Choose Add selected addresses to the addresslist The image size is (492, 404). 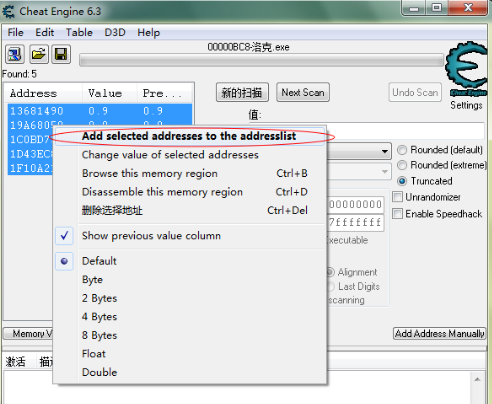[x=189, y=136]
